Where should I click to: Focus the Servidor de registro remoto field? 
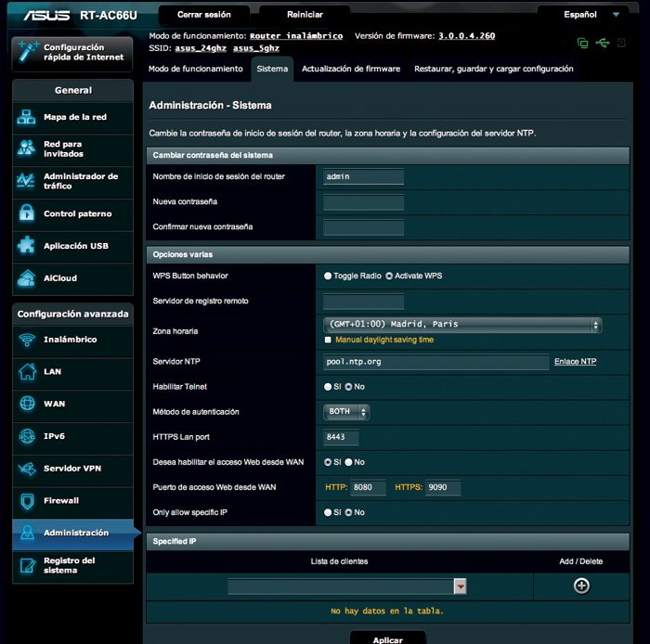[363, 302]
